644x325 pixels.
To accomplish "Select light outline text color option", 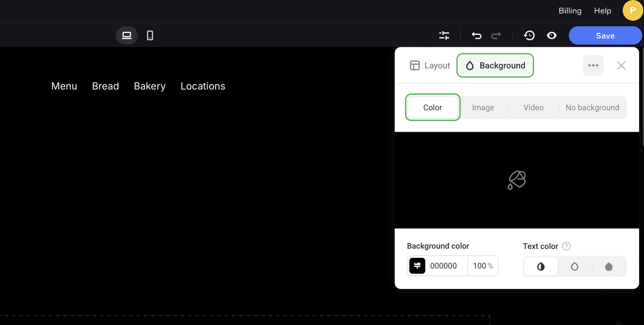I will pyautogui.click(x=575, y=267).
